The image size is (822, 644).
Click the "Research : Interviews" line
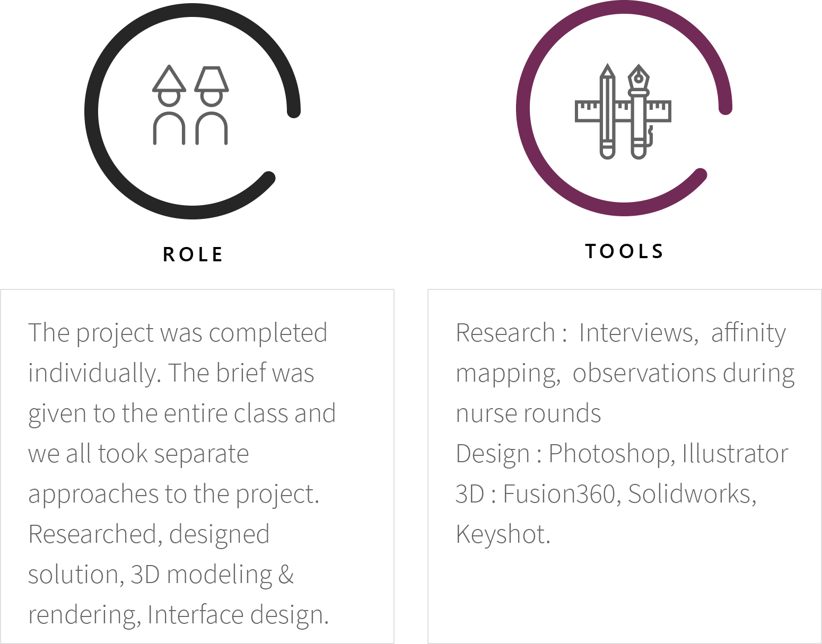574,333
